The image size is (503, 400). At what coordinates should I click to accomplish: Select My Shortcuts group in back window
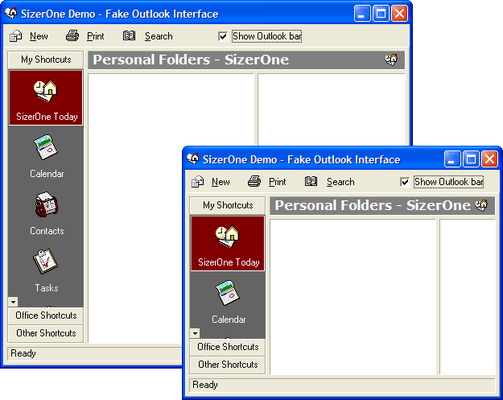46,60
